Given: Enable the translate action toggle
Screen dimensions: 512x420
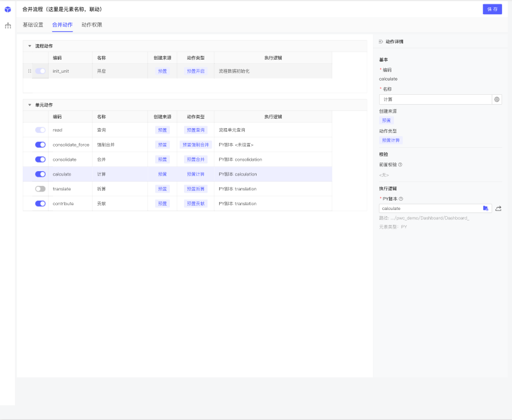Looking at the screenshot, I should (x=41, y=189).
